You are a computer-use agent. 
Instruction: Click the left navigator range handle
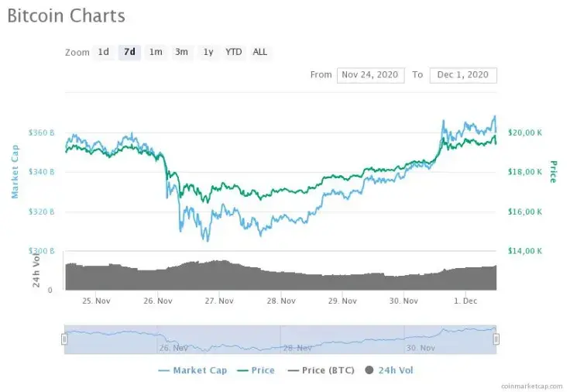(65, 339)
